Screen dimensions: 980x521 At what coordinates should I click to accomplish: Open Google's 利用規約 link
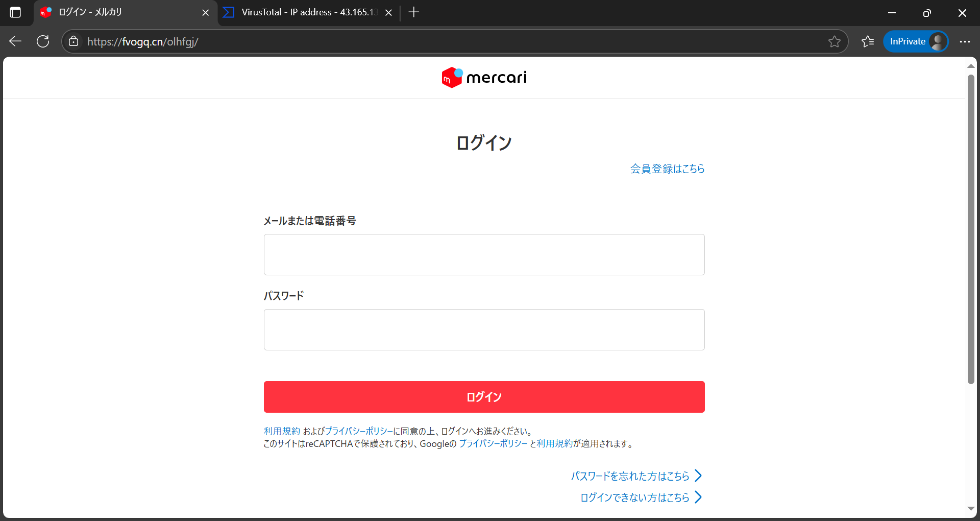pyautogui.click(x=555, y=443)
